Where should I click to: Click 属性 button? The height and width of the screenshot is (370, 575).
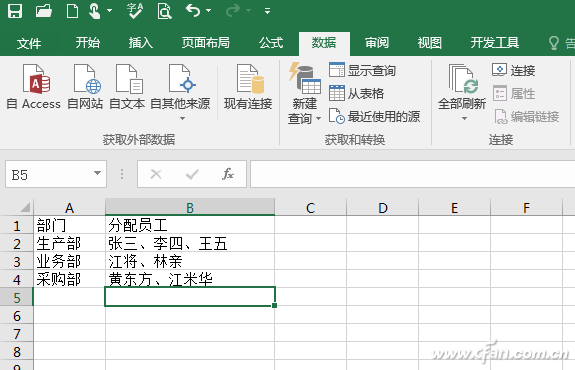pos(513,93)
